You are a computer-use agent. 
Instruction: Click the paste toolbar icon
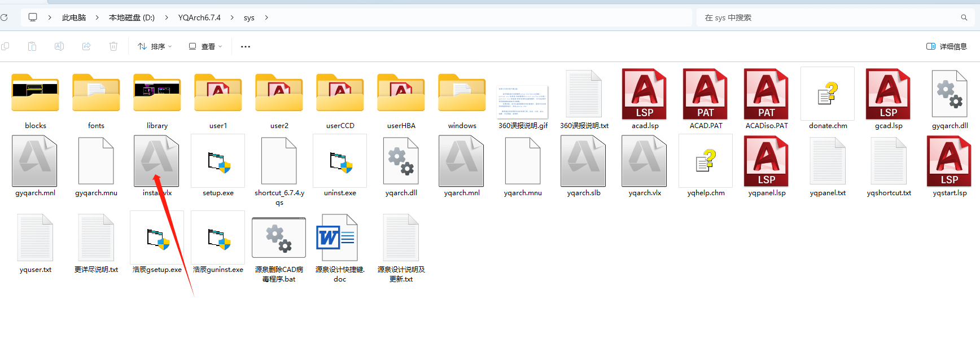[x=32, y=46]
